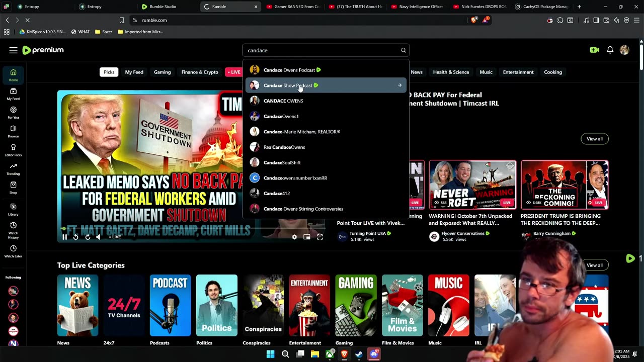Open the green go-live camera icon
This screenshot has height=362, width=644.
tap(594, 50)
